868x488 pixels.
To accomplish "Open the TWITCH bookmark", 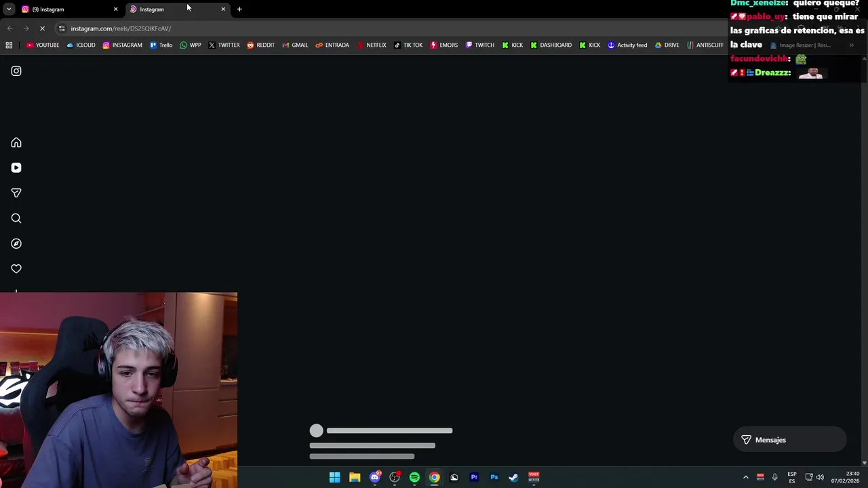I will click(479, 45).
